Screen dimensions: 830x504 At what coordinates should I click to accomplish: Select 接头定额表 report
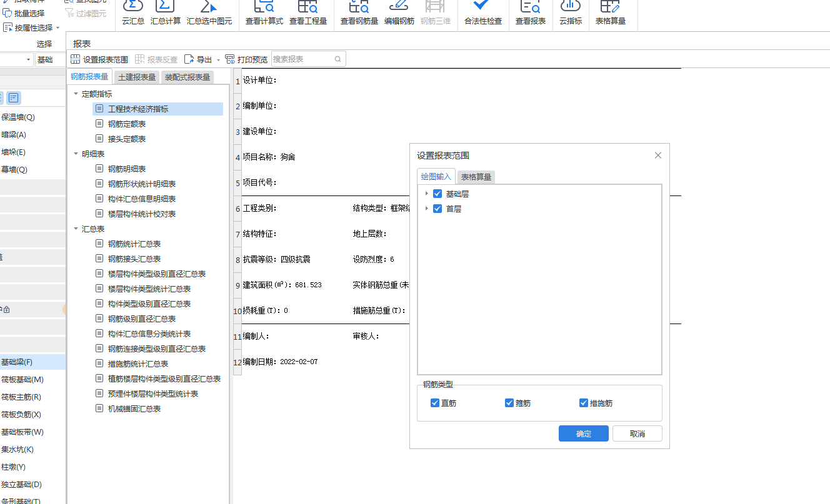tap(127, 139)
